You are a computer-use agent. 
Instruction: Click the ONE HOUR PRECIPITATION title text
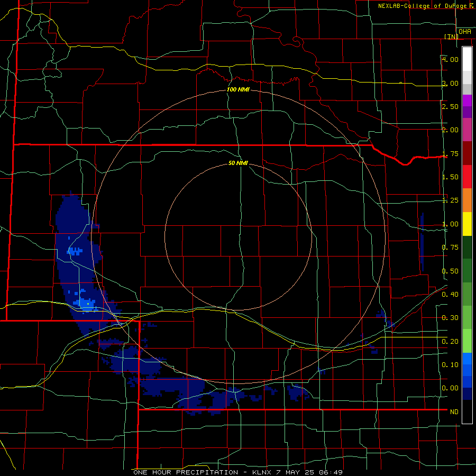[x=186, y=472]
